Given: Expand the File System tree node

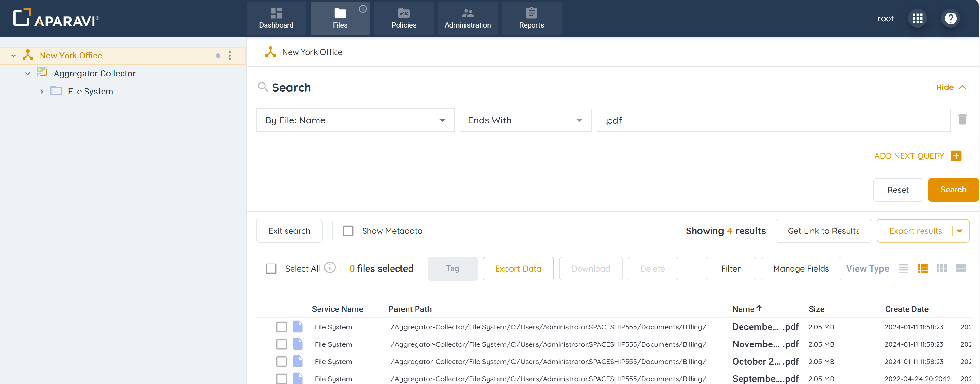Looking at the screenshot, I should [x=42, y=92].
